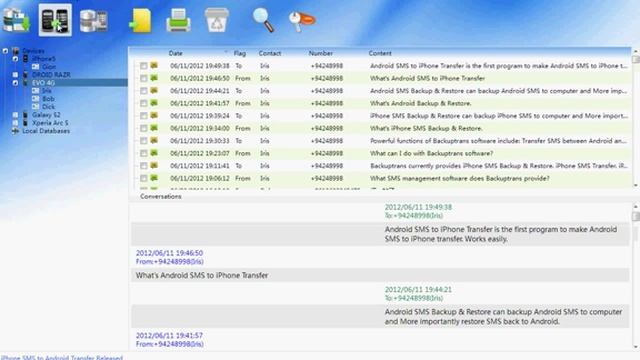Image resolution: width=640 pixels, height=360 pixels.
Task: Select the Bob contact in device tree
Action: click(x=48, y=99)
